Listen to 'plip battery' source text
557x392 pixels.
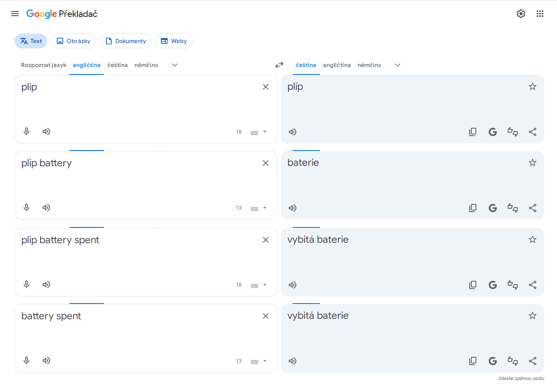pos(46,208)
